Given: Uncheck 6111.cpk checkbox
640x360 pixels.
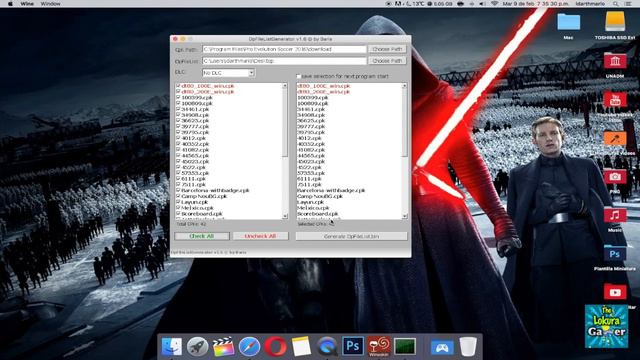Looking at the screenshot, I should point(178,178).
